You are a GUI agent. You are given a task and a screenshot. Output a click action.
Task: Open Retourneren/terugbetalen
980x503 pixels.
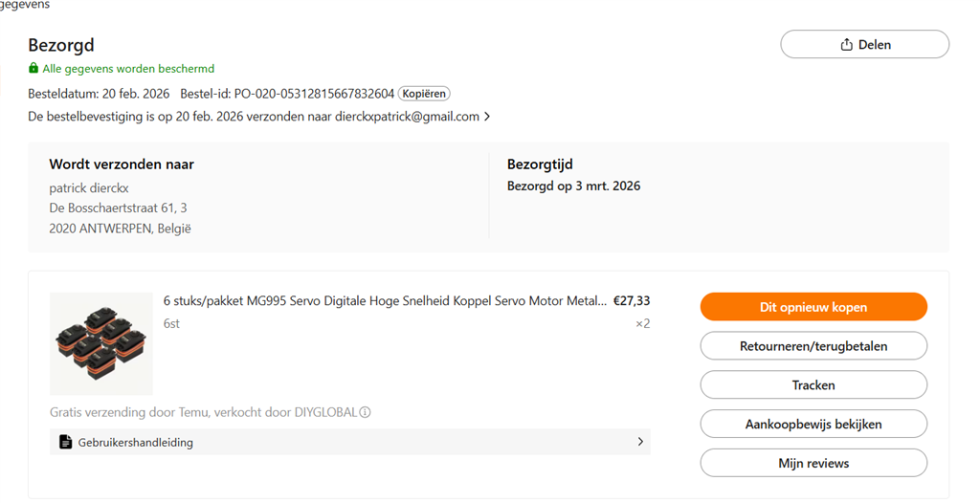[x=813, y=346]
